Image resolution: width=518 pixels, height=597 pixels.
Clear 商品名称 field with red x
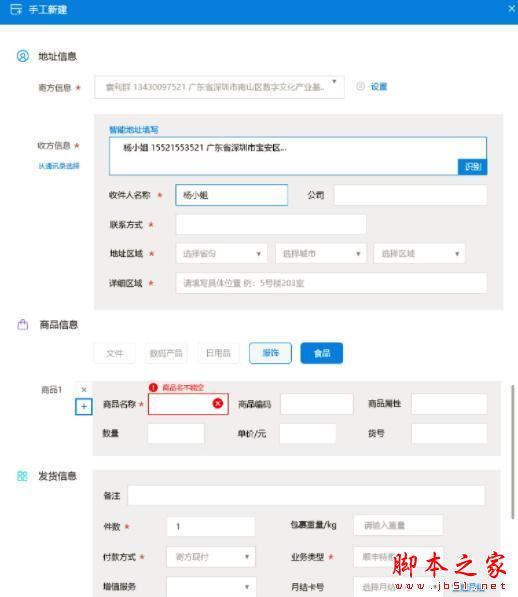[x=218, y=403]
